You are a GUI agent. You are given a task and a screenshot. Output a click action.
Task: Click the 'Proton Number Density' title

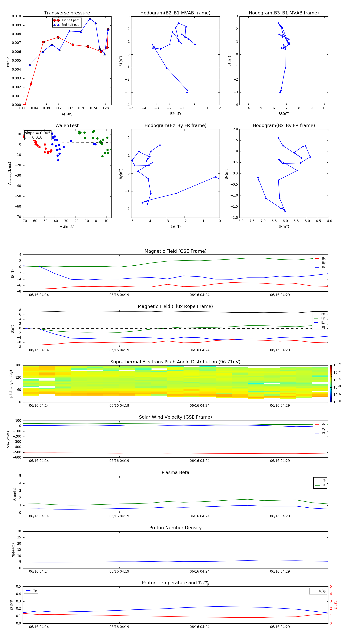(x=175, y=528)
